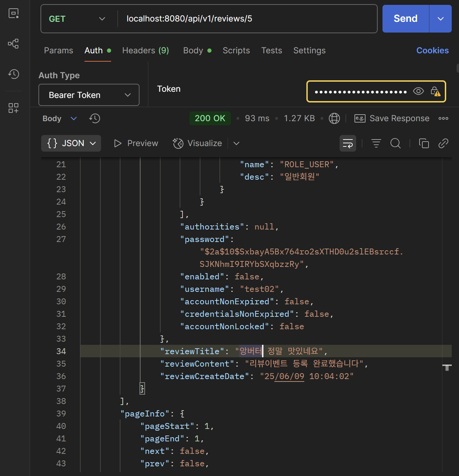Open the GET method dropdown
This screenshot has height=476, width=459.
click(x=77, y=19)
